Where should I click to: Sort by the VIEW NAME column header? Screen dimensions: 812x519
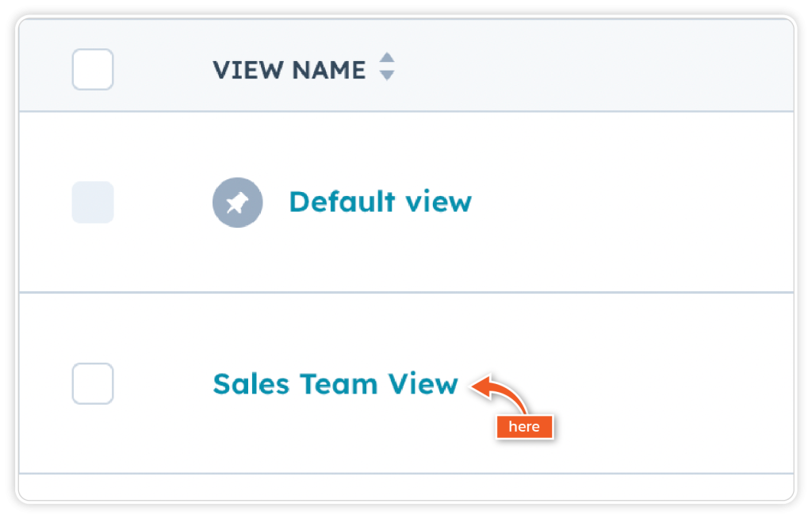(289, 70)
